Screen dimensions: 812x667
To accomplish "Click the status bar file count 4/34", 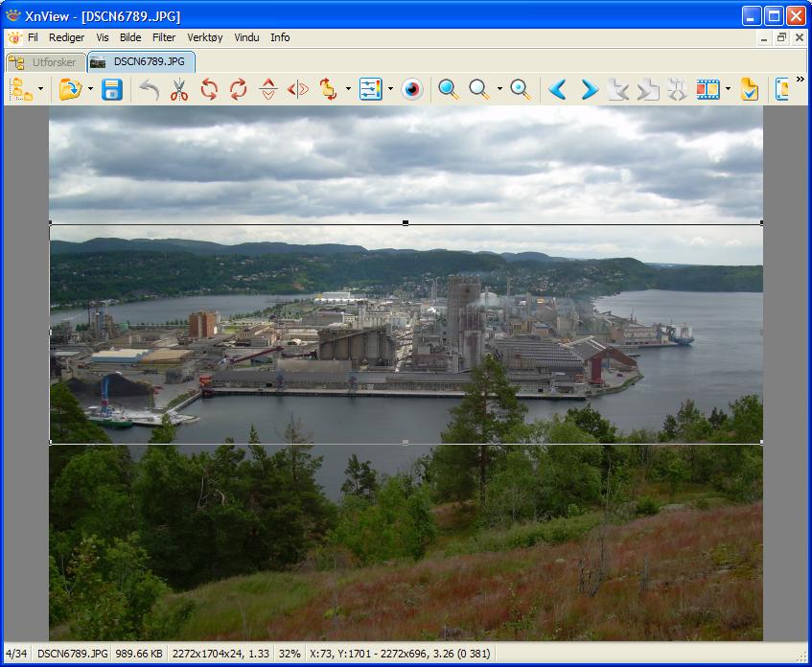I will point(16,654).
